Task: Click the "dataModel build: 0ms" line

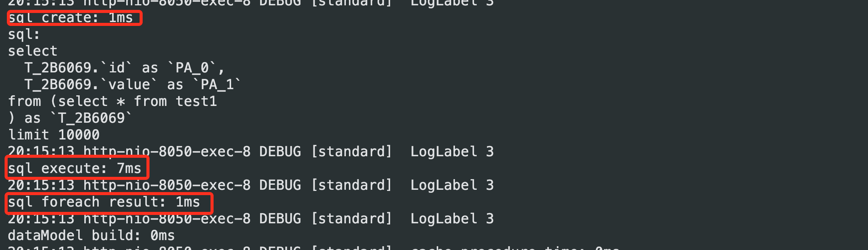Action: click(91, 236)
